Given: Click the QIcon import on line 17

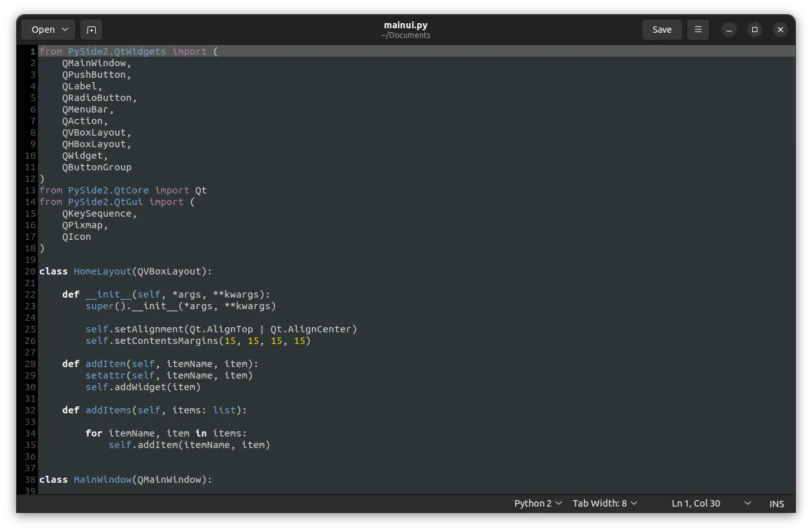Looking at the screenshot, I should 77,237.
